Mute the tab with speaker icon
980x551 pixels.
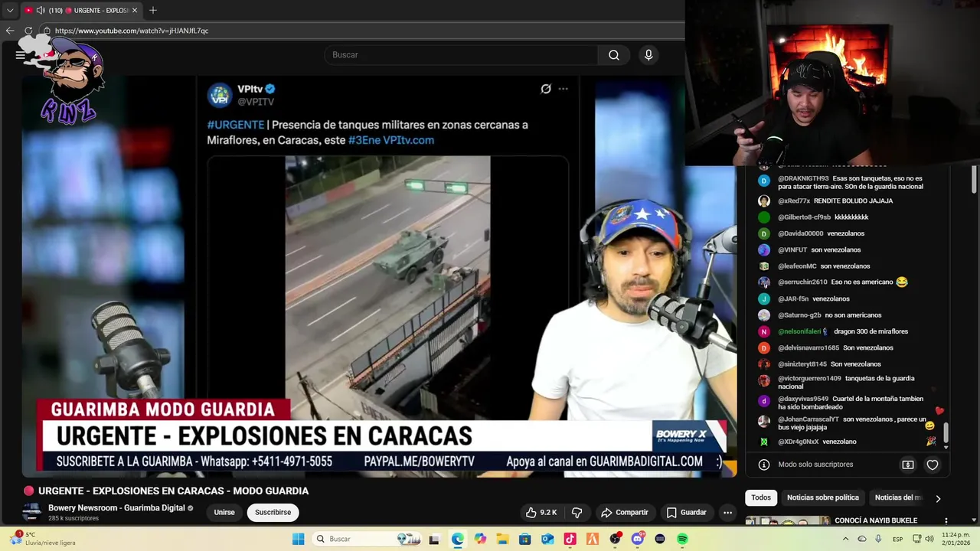(x=40, y=11)
